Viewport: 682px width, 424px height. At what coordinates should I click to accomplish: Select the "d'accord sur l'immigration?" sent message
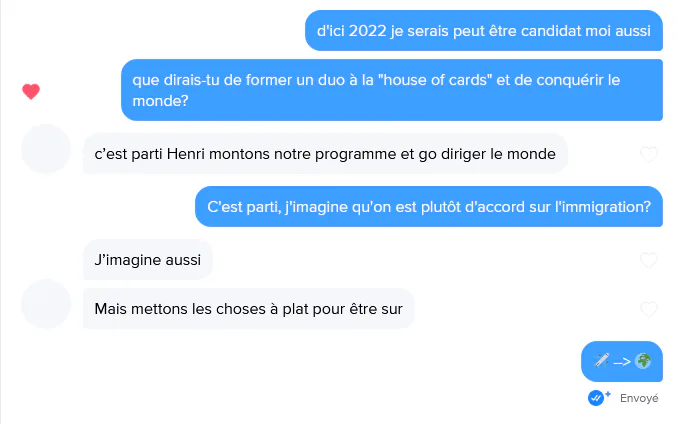point(429,207)
